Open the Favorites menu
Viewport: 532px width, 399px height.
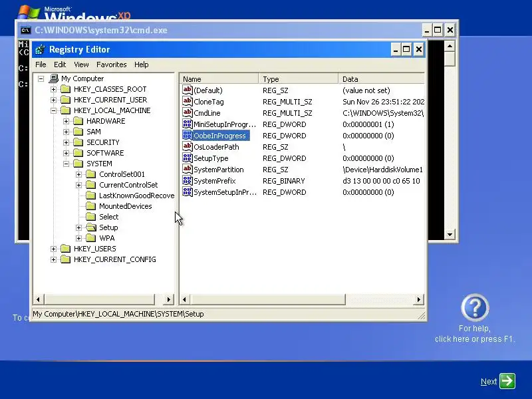pyautogui.click(x=111, y=65)
